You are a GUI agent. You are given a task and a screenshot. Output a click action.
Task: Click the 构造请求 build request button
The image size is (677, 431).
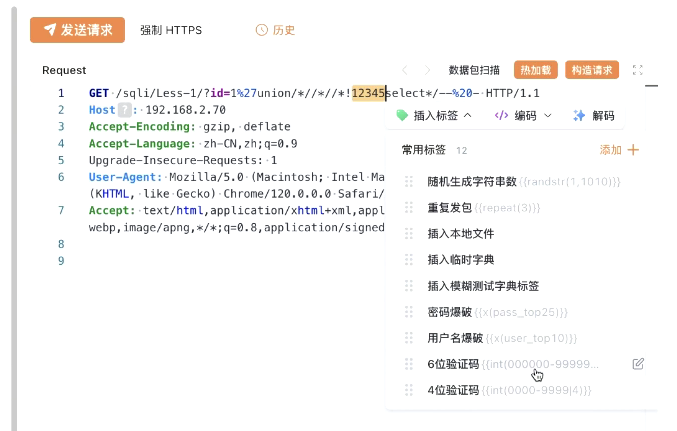pyautogui.click(x=592, y=70)
